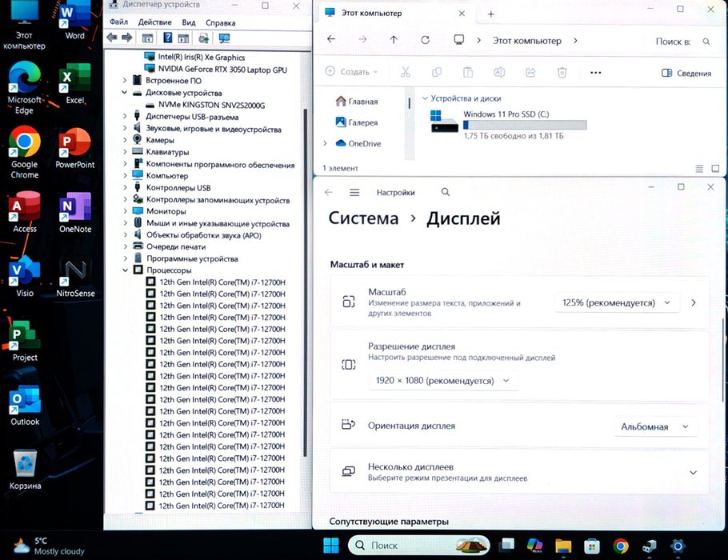Click the Delete trash icon in Explorer
The height and width of the screenshot is (560, 728).
562,72
